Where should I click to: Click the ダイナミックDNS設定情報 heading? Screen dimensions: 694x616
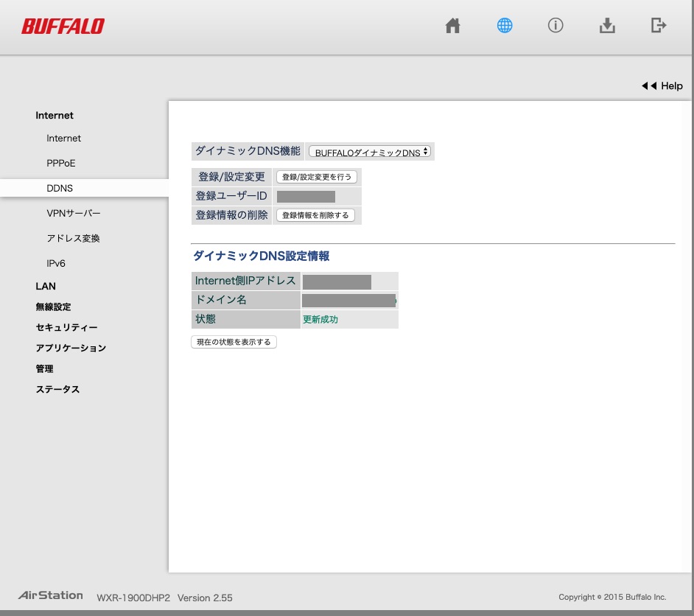point(261,256)
